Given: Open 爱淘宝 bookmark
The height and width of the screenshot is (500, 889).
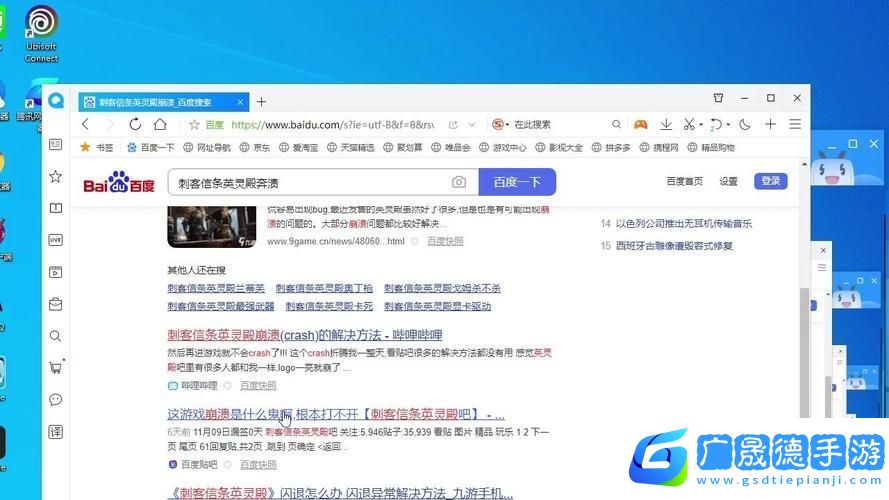Looking at the screenshot, I should (298, 147).
